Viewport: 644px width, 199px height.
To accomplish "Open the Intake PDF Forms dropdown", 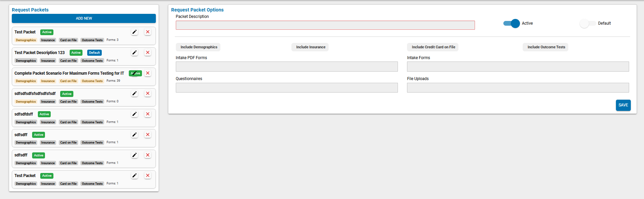I will (286, 67).
